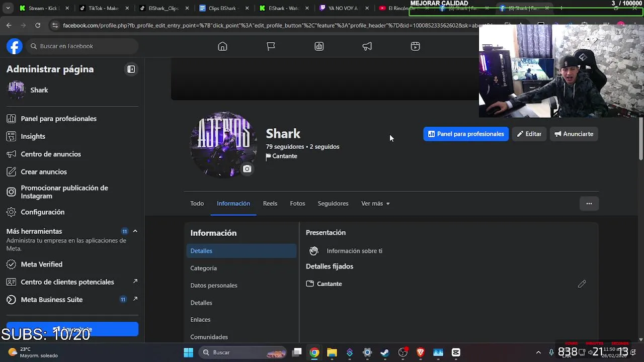Open the Shark profile picture
The image size is (644, 362).
(x=223, y=145)
